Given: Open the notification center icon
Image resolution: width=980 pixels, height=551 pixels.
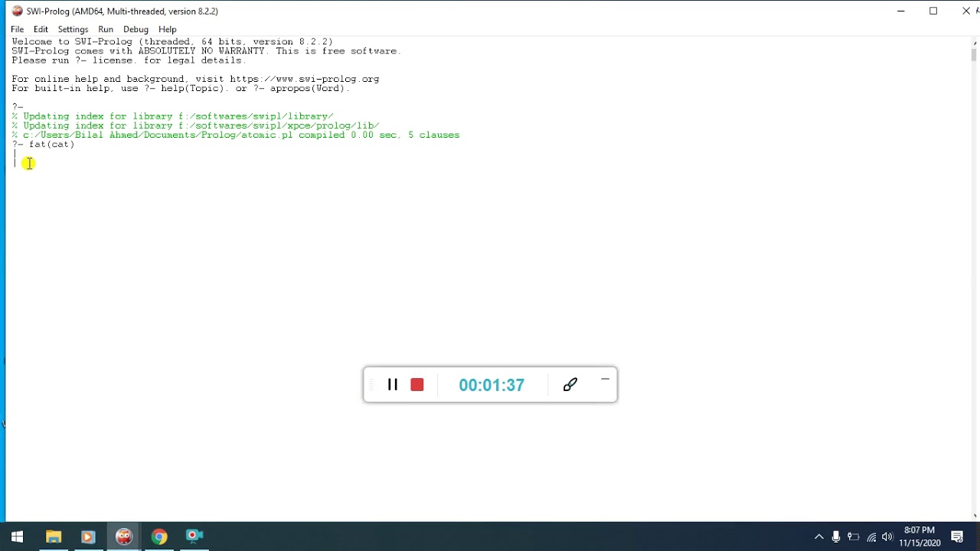Looking at the screenshot, I should pos(957,537).
